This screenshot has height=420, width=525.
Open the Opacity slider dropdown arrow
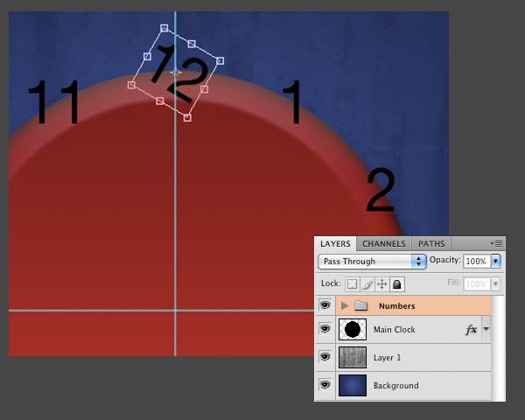496,262
